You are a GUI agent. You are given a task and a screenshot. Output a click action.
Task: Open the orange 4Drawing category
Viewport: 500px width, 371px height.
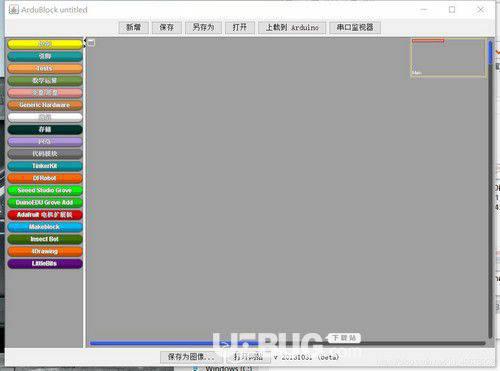click(x=45, y=251)
